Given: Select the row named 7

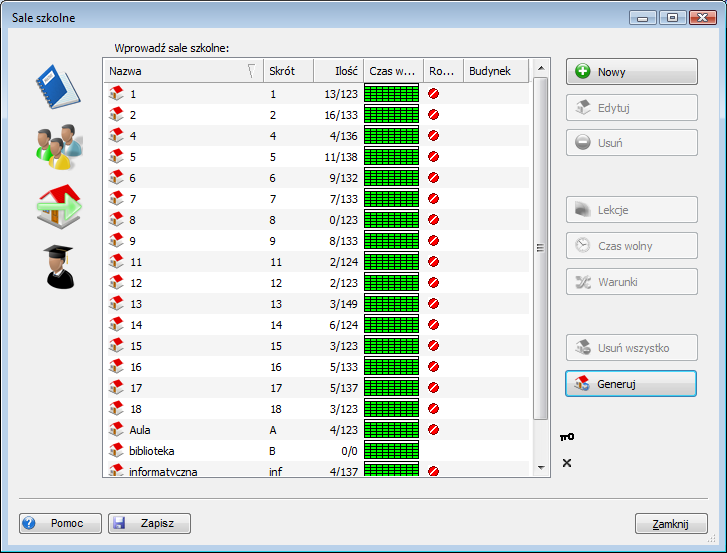Looking at the screenshot, I should (318, 198).
